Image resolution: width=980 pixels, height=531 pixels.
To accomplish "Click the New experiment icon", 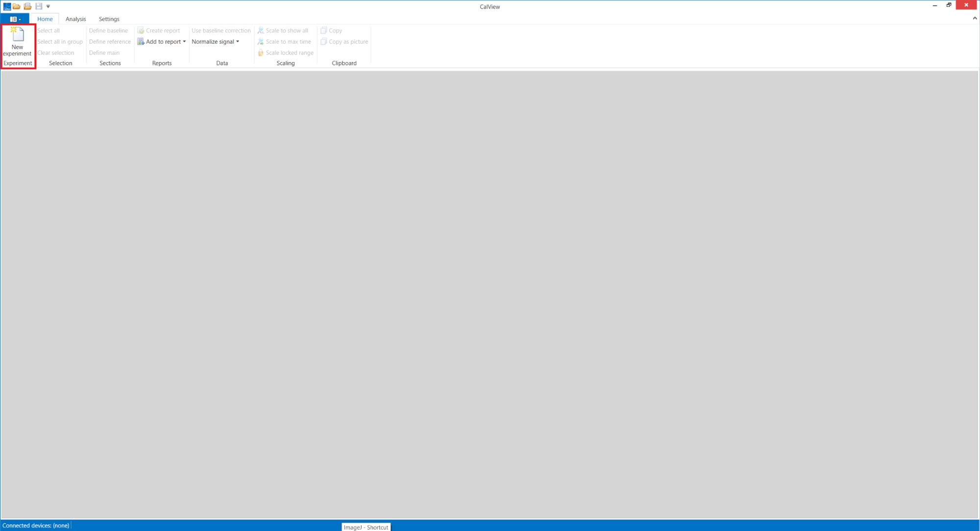I will tap(18, 35).
